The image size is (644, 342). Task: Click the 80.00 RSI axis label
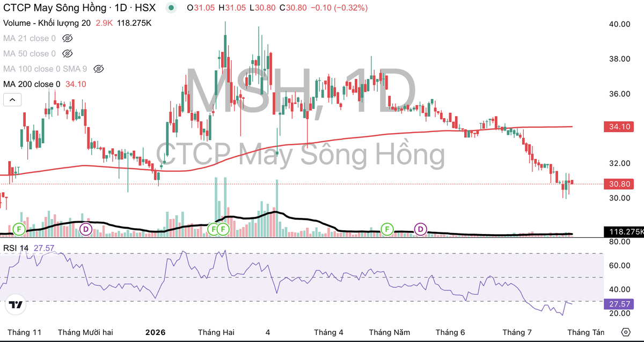[x=619, y=242]
